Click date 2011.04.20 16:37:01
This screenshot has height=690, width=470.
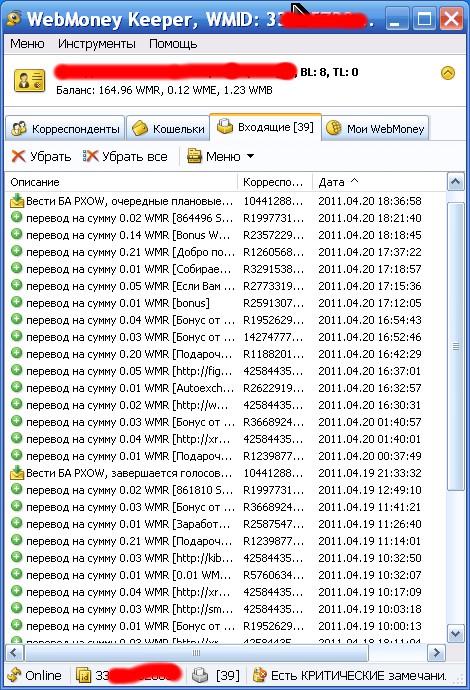pyautogui.click(x=370, y=371)
